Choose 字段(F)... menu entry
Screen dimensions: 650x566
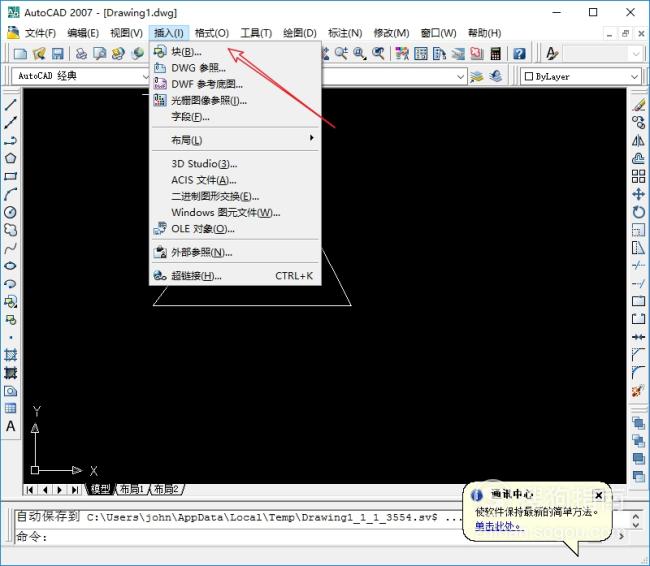coord(235,117)
